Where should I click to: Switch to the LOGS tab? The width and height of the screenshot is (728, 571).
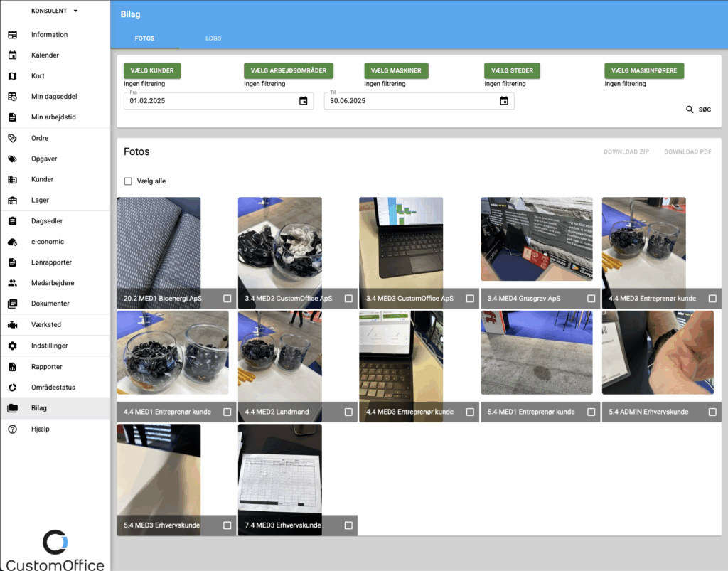pos(213,38)
